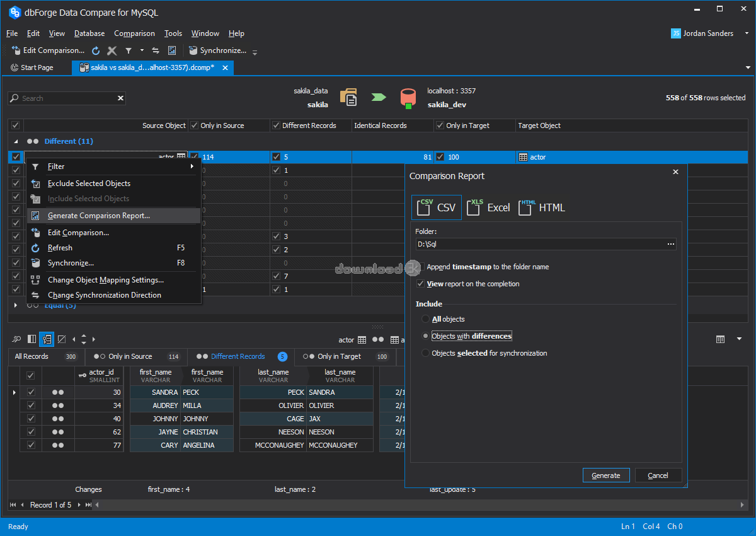
Task: Toggle the highlighted layout view icon in records toolbar
Action: tap(47, 339)
